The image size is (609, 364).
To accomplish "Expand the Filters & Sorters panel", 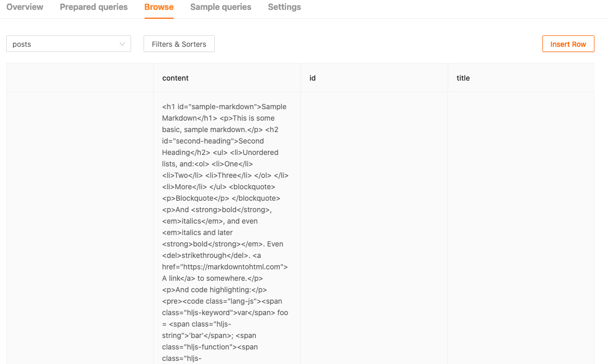I will (x=179, y=44).
